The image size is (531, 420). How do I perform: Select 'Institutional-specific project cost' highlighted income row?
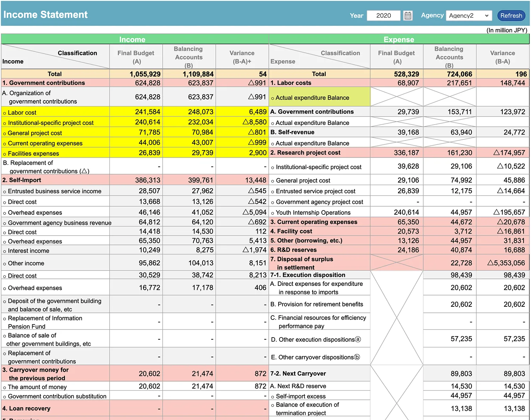tap(135, 122)
